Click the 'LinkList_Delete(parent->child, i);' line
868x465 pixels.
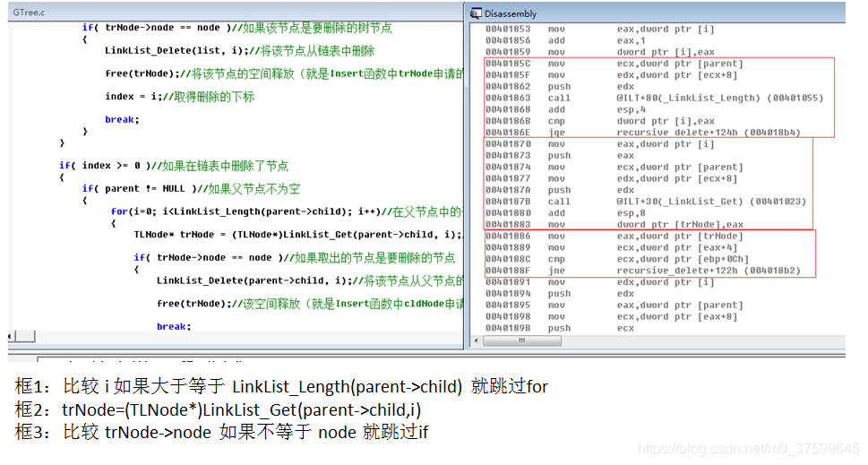[x=310, y=280]
